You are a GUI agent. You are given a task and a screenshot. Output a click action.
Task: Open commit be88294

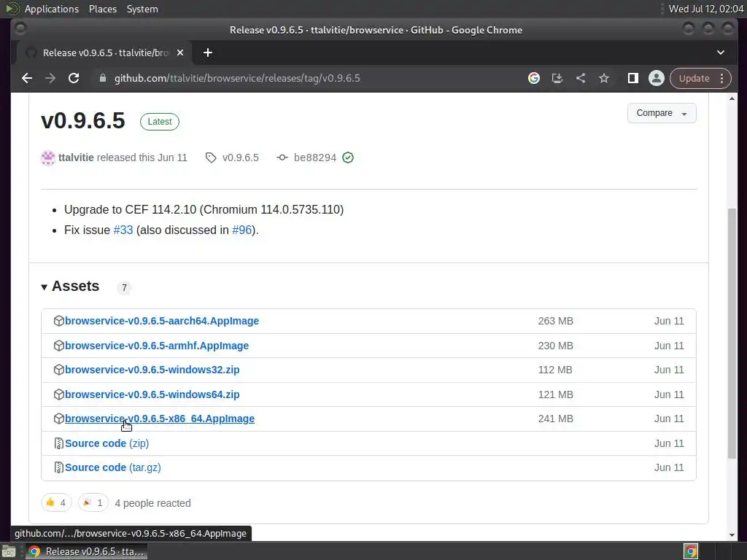(315, 157)
